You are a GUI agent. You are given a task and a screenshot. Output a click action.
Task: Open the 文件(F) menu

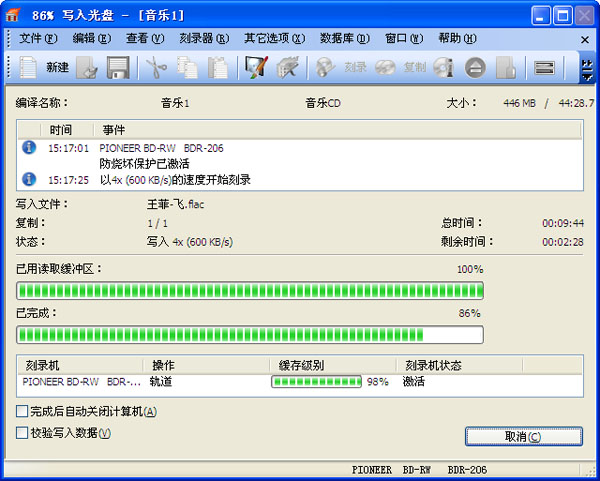[38, 38]
